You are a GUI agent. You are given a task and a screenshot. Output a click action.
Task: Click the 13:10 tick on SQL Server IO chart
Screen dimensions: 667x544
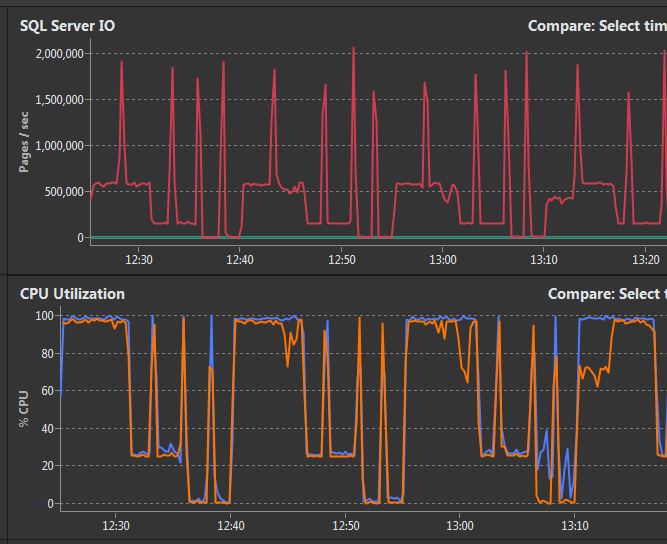[544, 259]
